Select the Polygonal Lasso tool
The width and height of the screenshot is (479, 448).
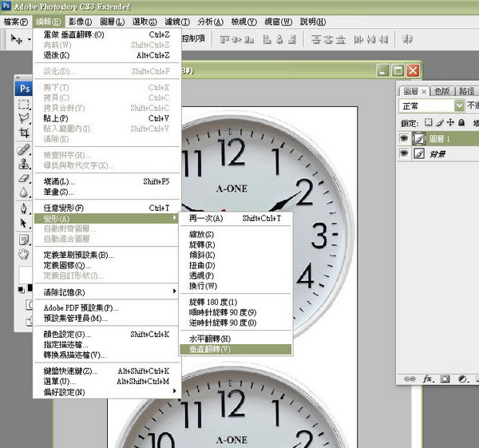pos(24,118)
